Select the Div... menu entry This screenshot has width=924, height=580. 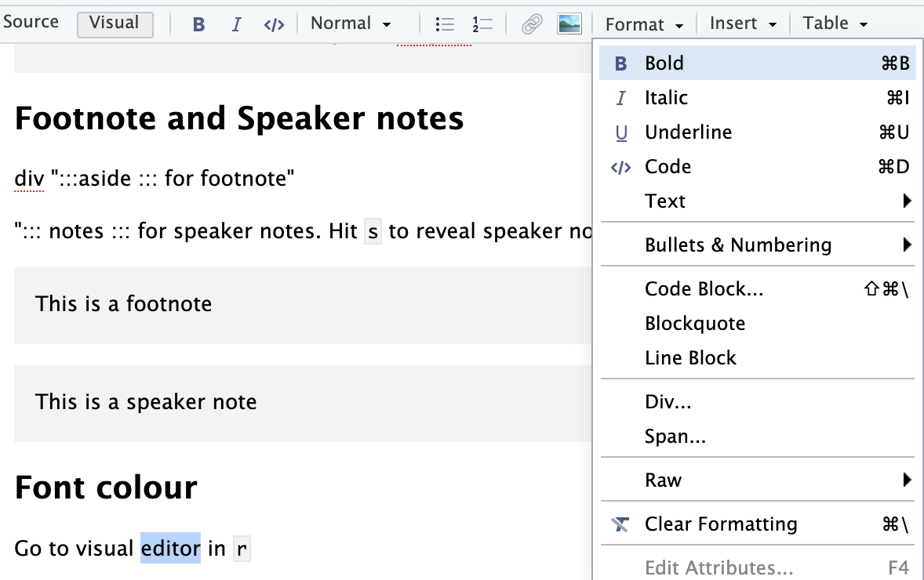(668, 402)
